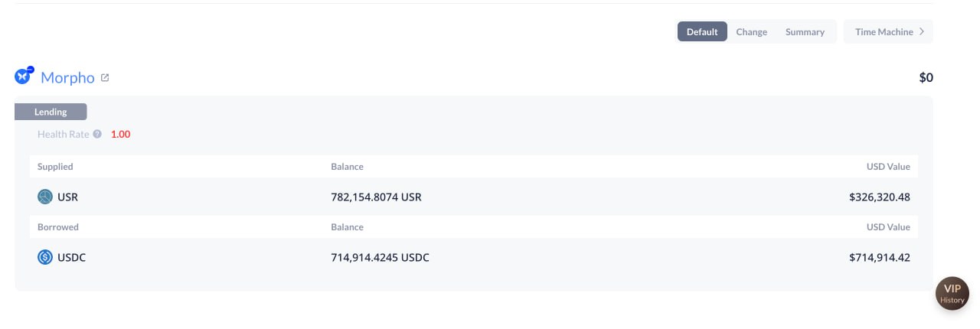
Task: Click the Supplied column header
Action: [55, 166]
